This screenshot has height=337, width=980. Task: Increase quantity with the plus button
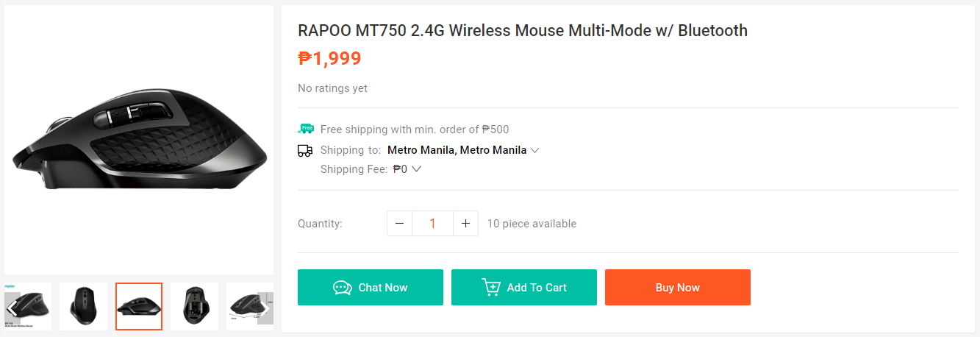[465, 224]
